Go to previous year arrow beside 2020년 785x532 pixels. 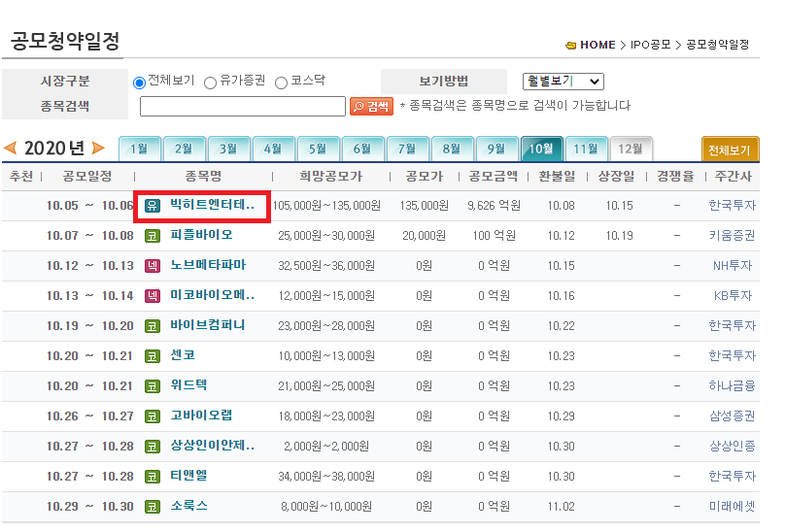(x=10, y=148)
